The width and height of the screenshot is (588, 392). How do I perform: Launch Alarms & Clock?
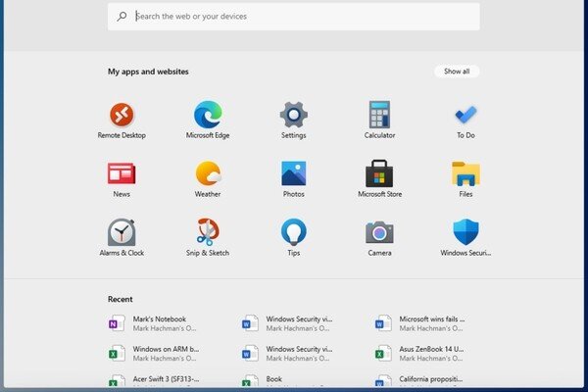tap(122, 238)
